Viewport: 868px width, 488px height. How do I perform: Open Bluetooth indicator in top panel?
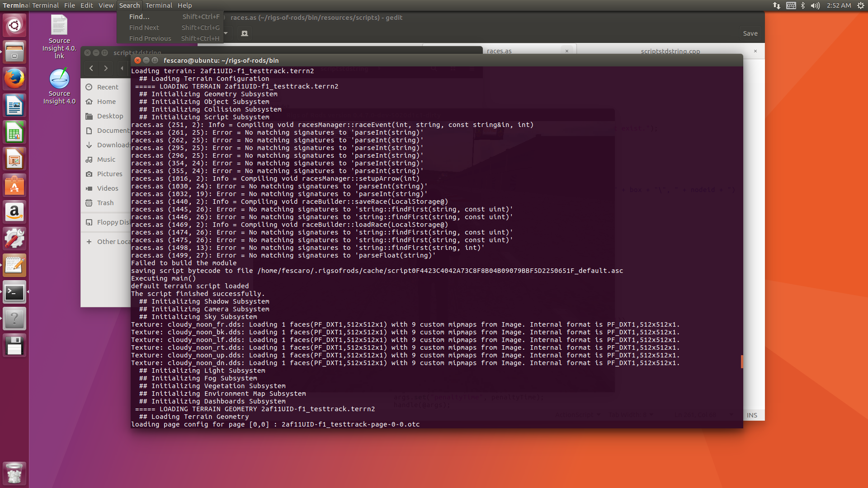coord(803,5)
